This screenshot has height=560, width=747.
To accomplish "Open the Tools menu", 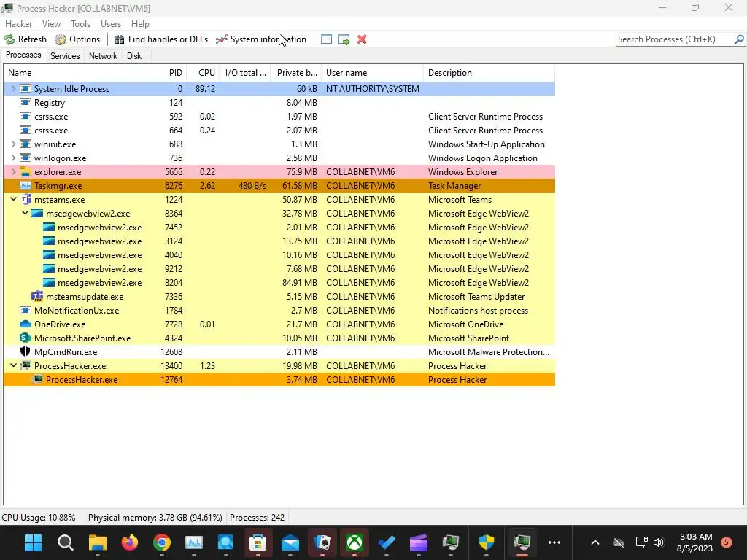I will (x=80, y=24).
